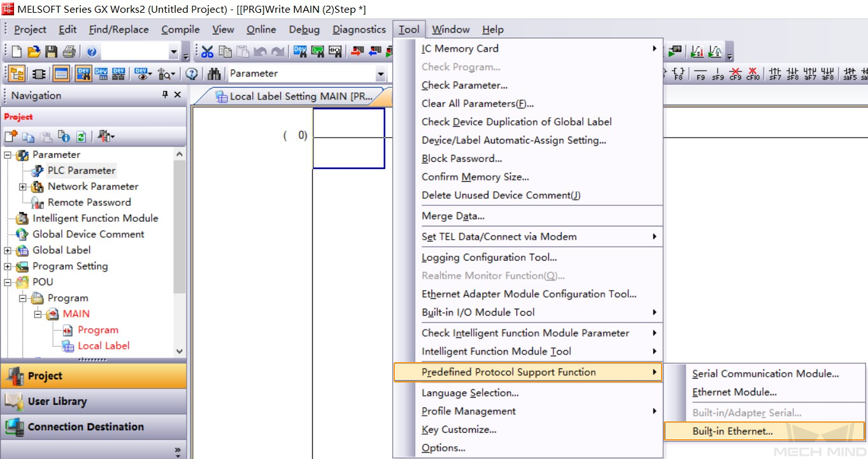Screen dimensions: 868x459
Task: Click the Property info icon in Navigation toolbar
Action: (x=64, y=136)
